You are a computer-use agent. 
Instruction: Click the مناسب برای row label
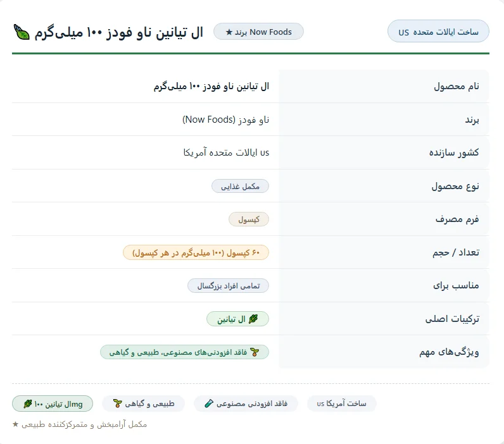pos(456,285)
